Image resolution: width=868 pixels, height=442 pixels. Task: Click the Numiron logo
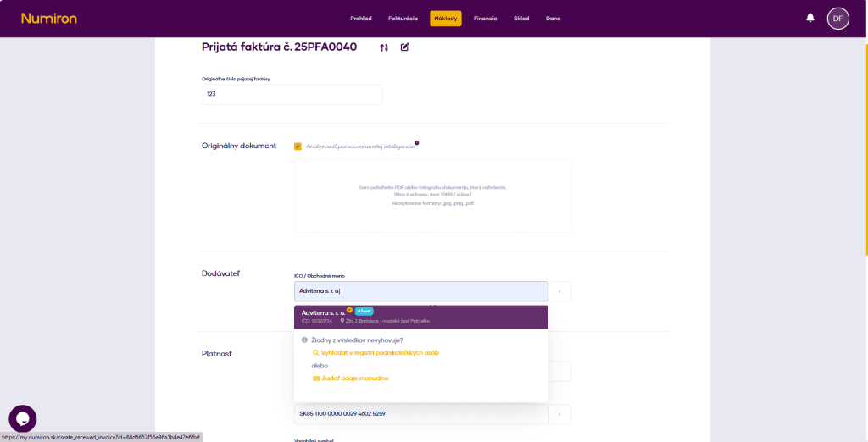pyautogui.click(x=50, y=18)
